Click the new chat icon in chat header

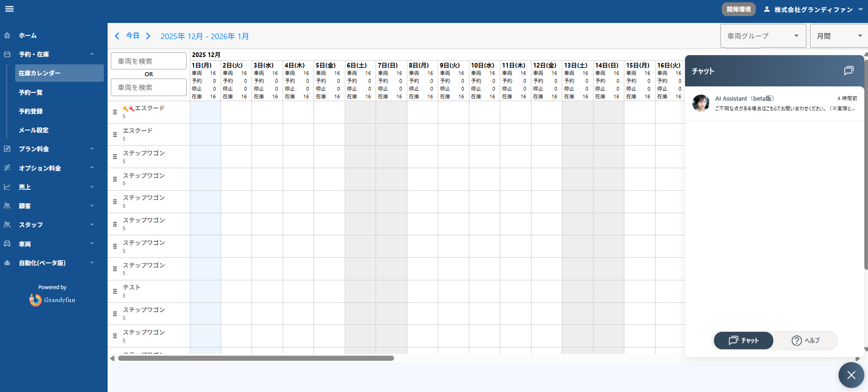[x=848, y=71]
